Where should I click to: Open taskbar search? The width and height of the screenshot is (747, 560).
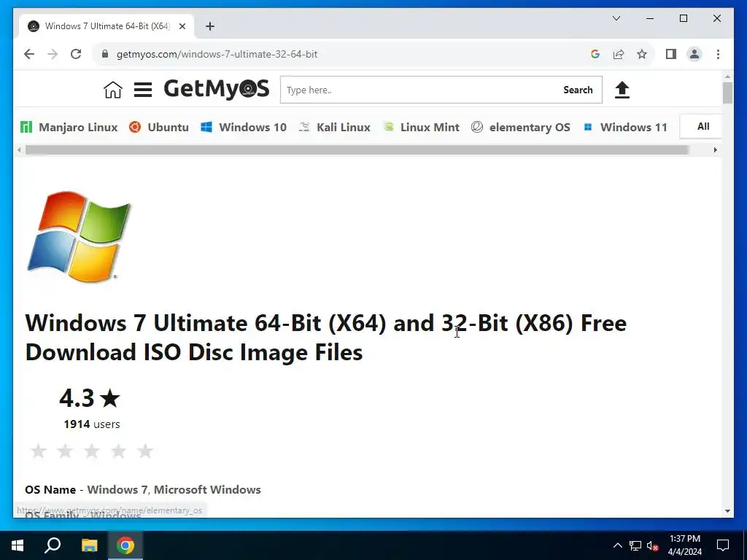(53, 545)
